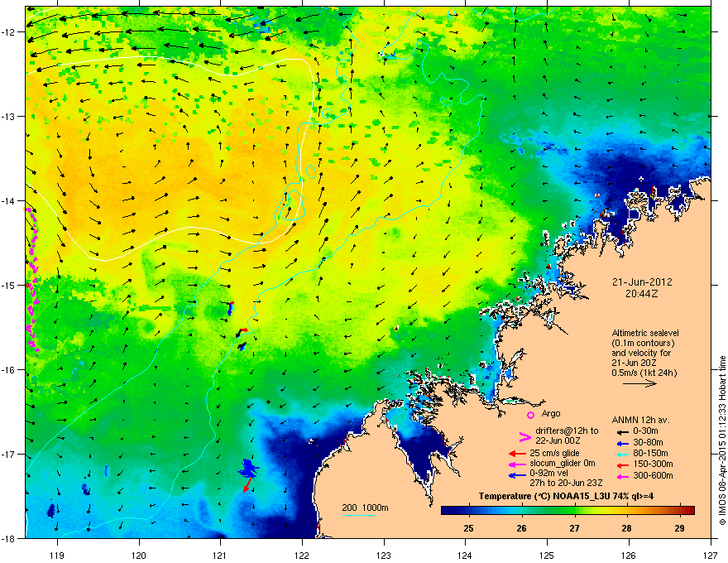Click the color bar tick label 28
The image size is (728, 563).
click(627, 528)
